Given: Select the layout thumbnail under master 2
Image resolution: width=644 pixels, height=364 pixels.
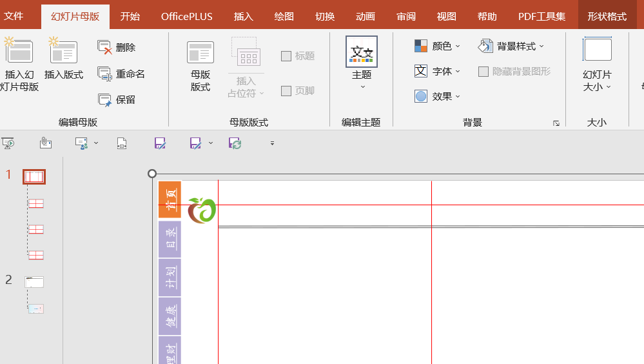Looking at the screenshot, I should (x=36, y=309).
